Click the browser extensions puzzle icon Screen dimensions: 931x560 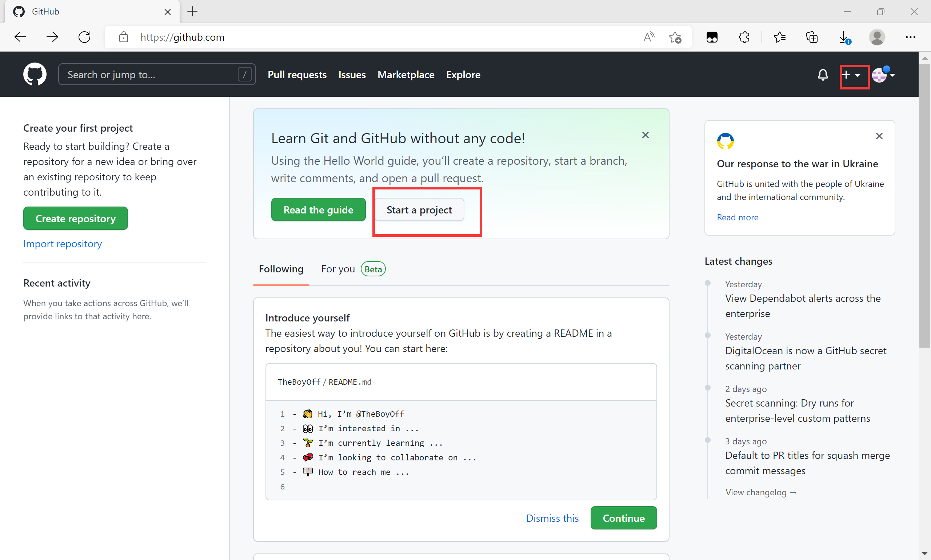[x=744, y=37]
